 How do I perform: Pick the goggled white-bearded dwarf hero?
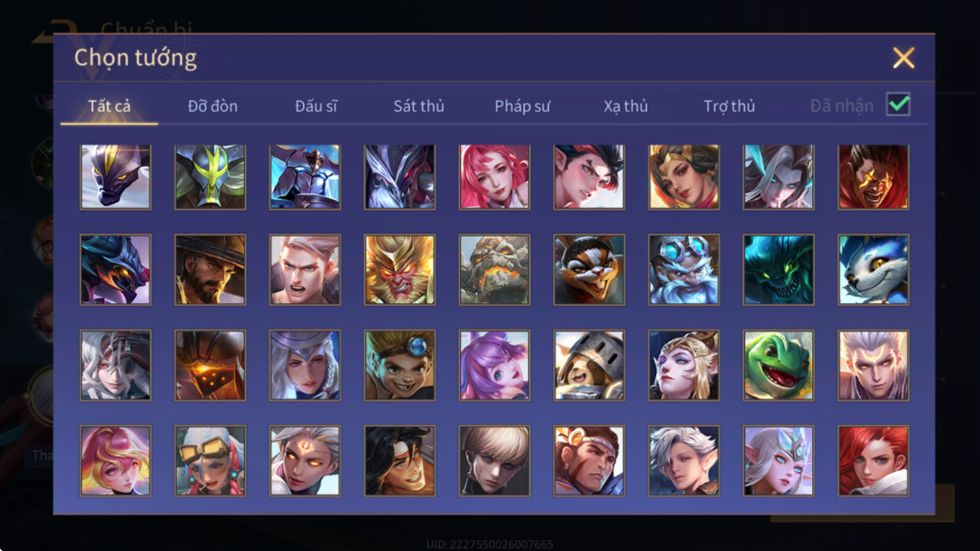pyautogui.click(x=684, y=270)
